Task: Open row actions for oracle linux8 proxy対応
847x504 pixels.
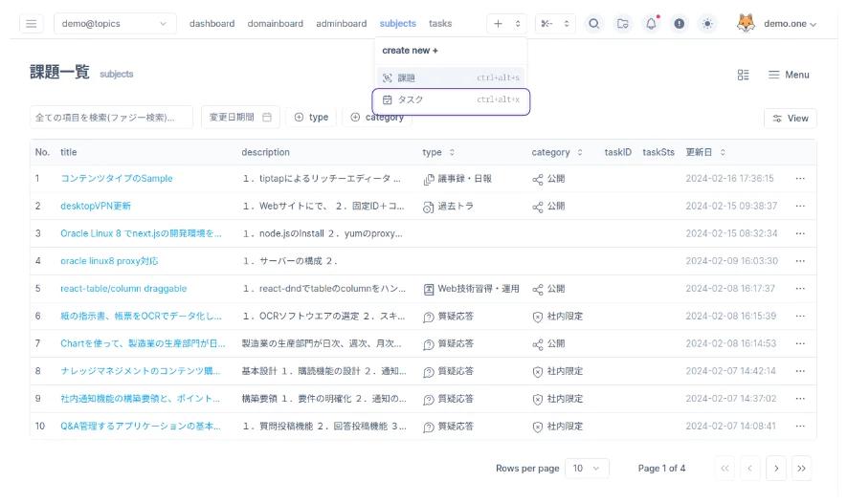Action: [800, 261]
